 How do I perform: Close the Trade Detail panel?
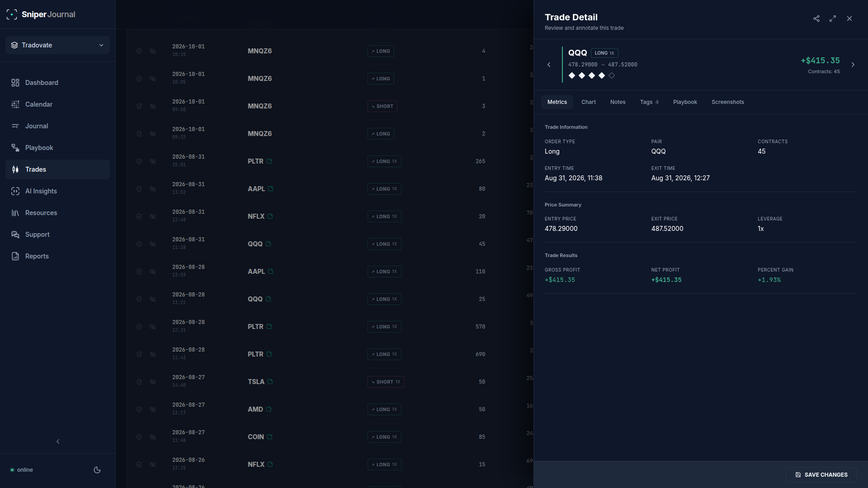pos(849,19)
